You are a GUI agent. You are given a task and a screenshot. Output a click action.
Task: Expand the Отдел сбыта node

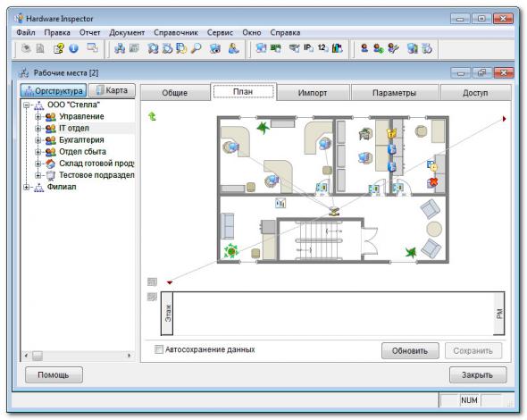pyautogui.click(x=38, y=152)
